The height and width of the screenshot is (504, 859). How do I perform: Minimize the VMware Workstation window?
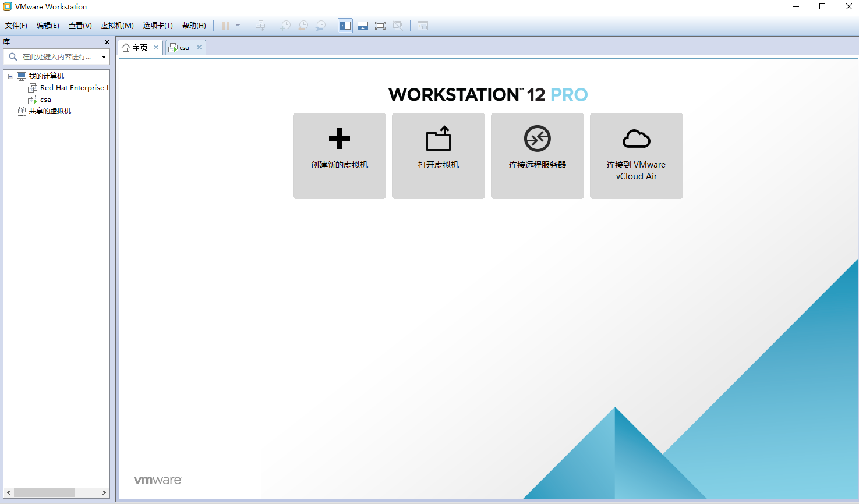pyautogui.click(x=796, y=6)
